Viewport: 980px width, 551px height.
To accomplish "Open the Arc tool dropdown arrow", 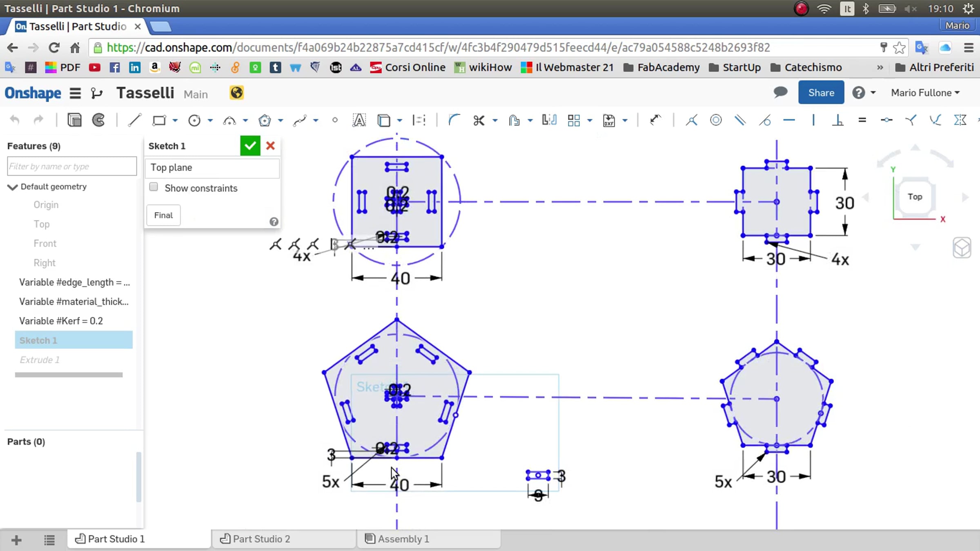I will [x=245, y=120].
